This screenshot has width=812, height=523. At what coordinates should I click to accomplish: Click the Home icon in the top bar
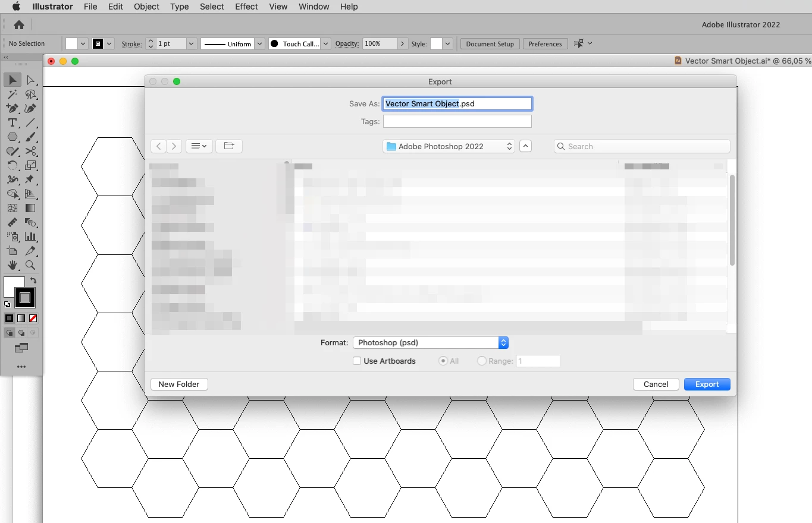coord(19,25)
